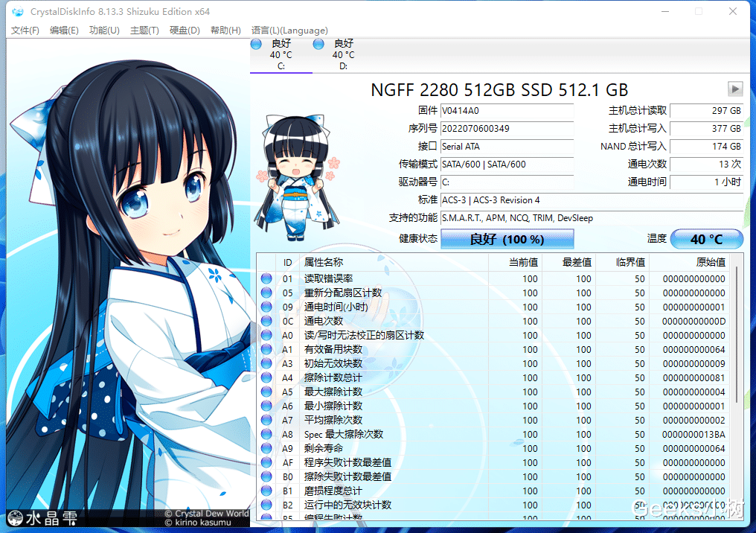Click the large Shizuku character artwork
756x533 pixels.
(128, 280)
